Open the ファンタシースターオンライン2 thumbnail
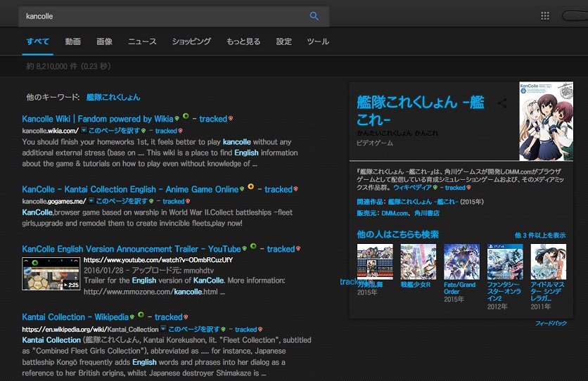 505,262
